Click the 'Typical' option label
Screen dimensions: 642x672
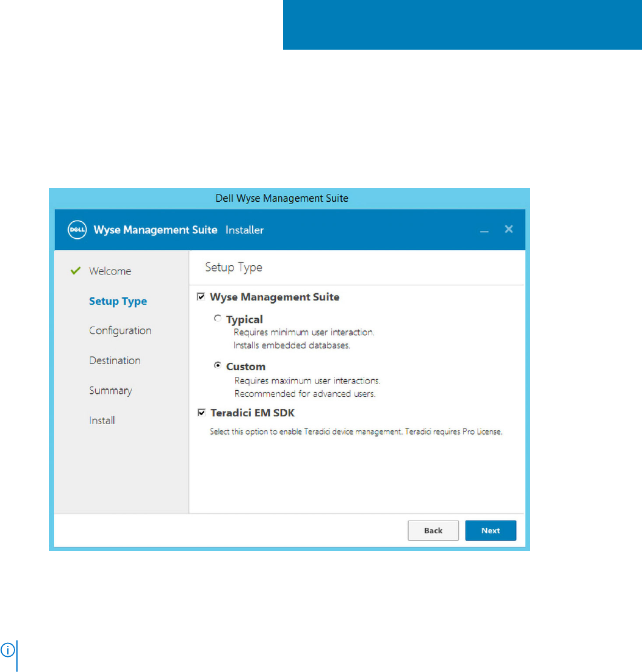coord(244,320)
